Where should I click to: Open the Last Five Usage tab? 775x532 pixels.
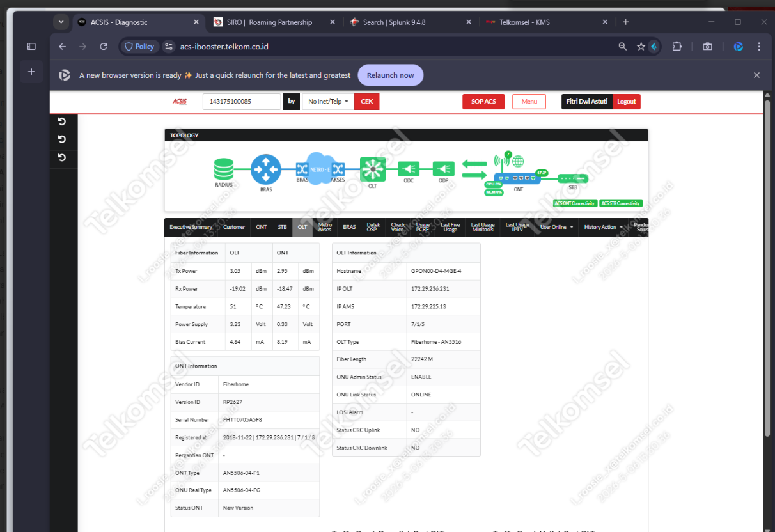click(450, 227)
